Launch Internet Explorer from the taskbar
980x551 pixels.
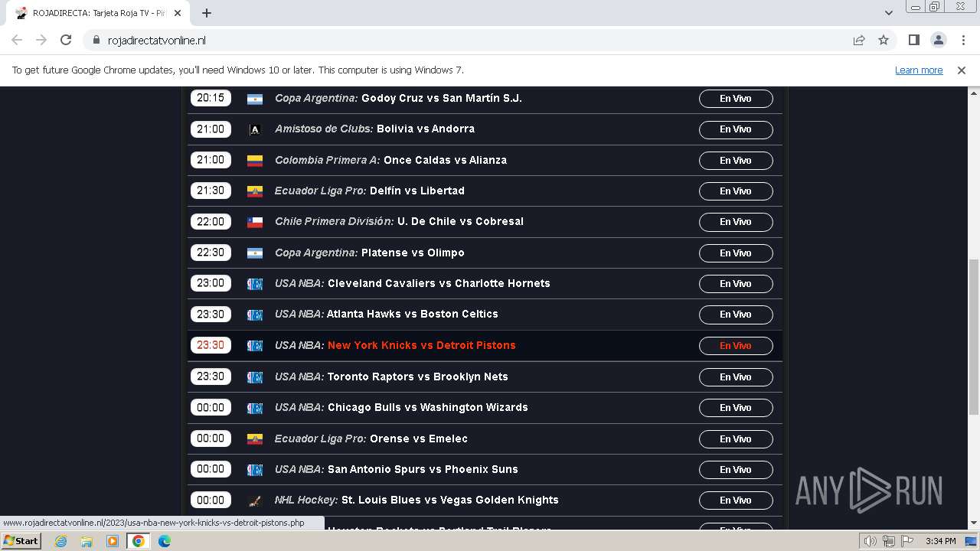coord(60,541)
